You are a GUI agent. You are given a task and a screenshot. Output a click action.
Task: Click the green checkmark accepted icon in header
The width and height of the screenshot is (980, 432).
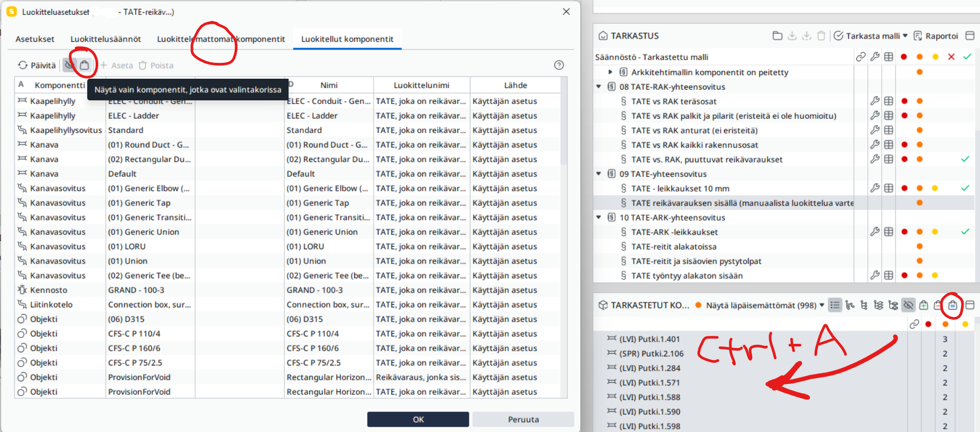(x=967, y=57)
